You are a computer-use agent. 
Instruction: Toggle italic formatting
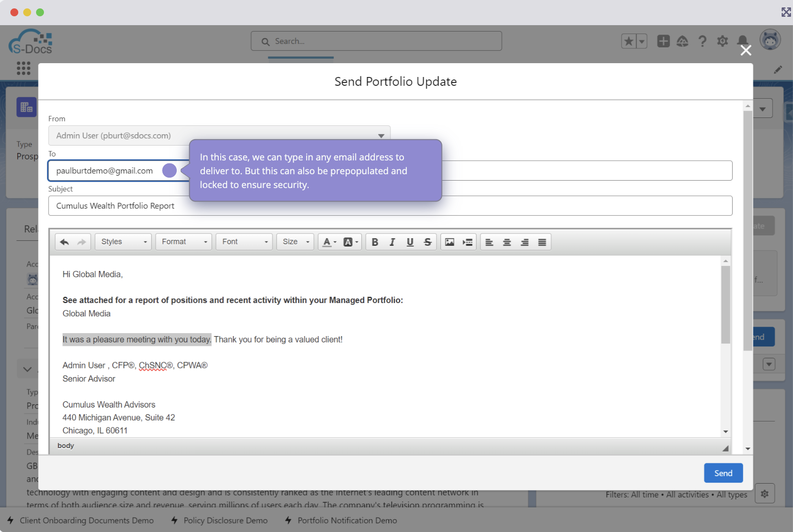[x=393, y=242]
